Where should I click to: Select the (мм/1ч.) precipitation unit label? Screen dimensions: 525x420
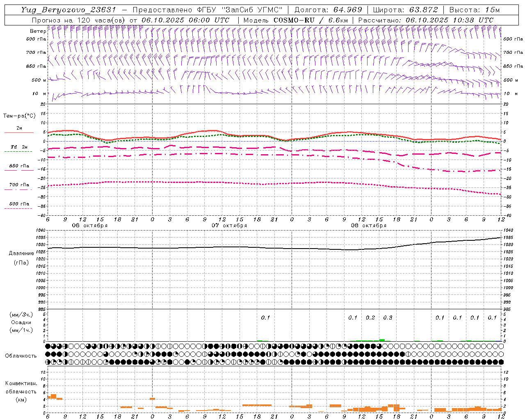click(x=21, y=330)
